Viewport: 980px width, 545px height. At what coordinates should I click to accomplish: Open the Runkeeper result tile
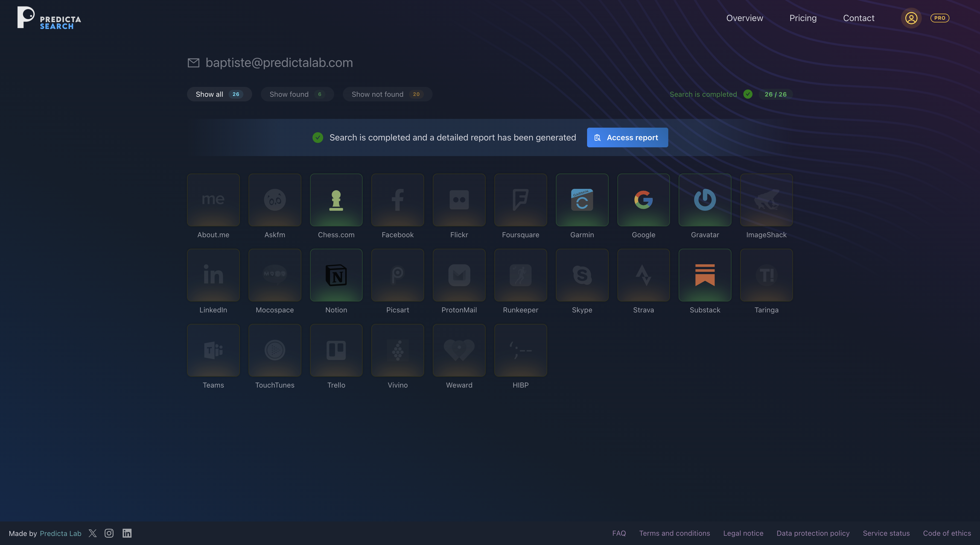520,275
